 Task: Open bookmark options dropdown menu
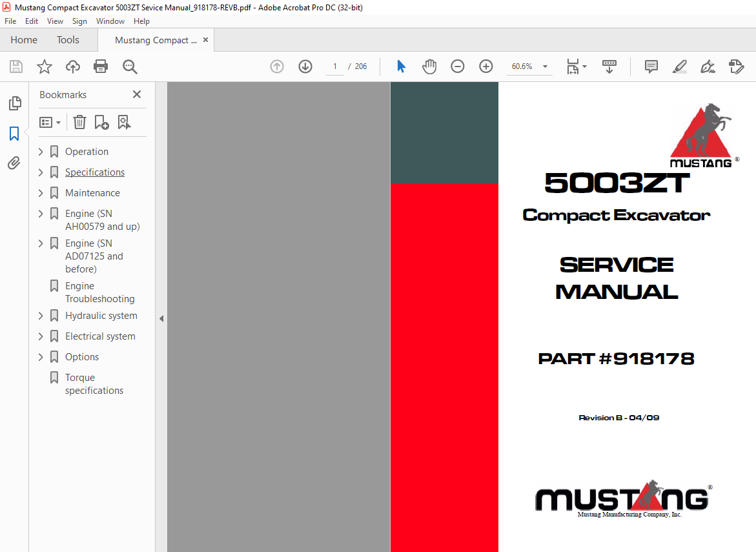click(x=50, y=123)
